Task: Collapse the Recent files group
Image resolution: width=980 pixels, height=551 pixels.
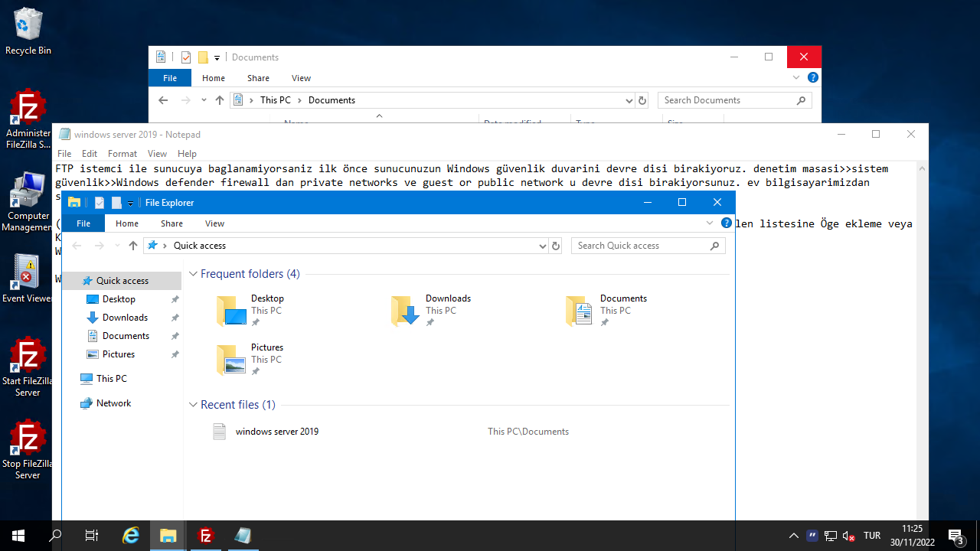Action: (194, 405)
